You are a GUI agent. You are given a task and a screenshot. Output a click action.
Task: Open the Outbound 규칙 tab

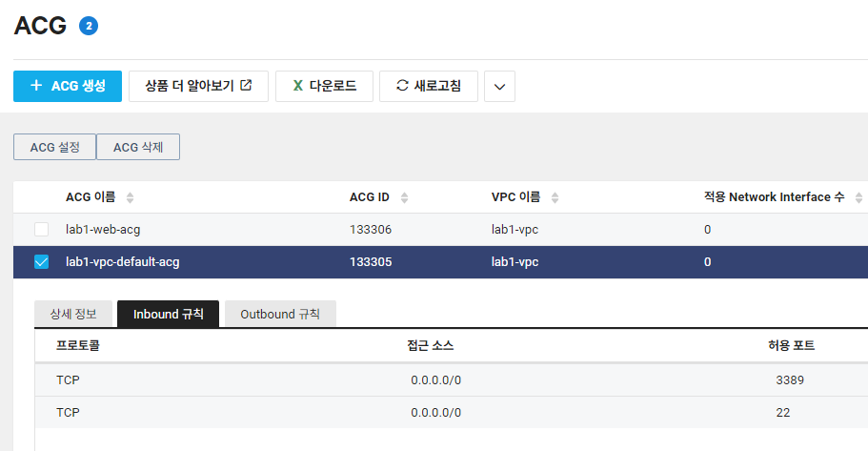click(x=280, y=314)
